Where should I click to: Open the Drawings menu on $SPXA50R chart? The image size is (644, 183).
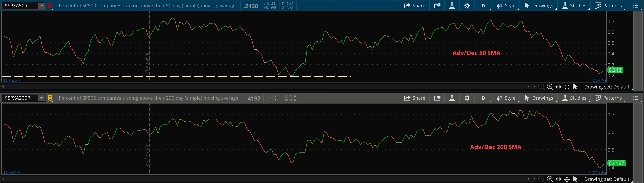pos(539,6)
